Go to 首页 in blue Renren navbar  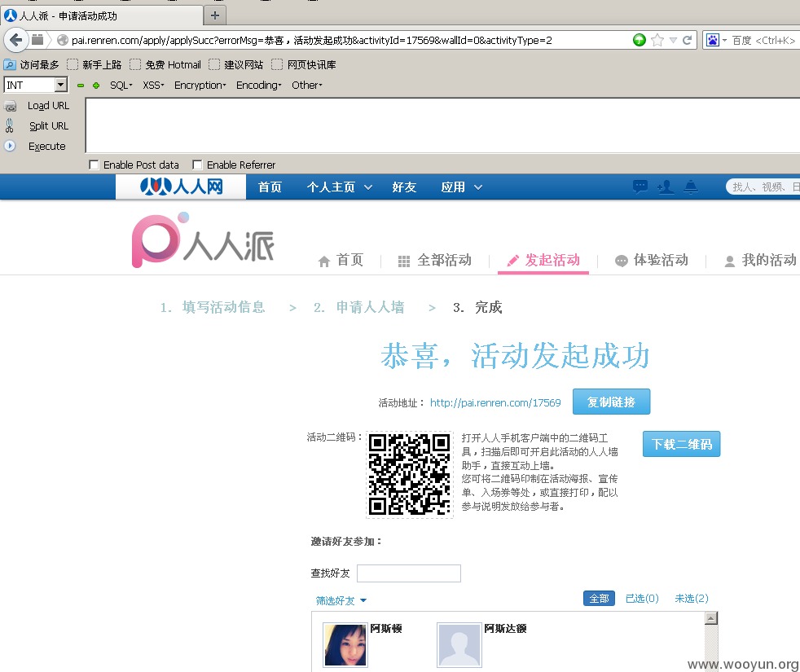click(270, 187)
